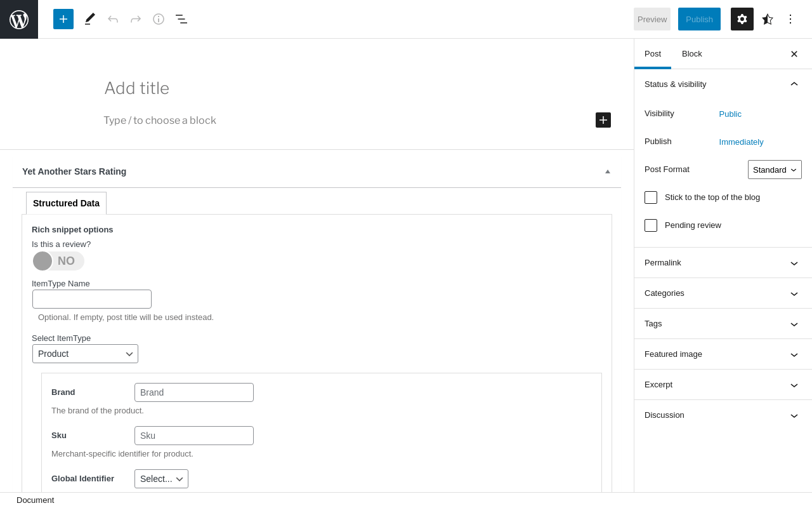Click the Preview button
Image resolution: width=812 pixels, height=508 pixels.
652,19
